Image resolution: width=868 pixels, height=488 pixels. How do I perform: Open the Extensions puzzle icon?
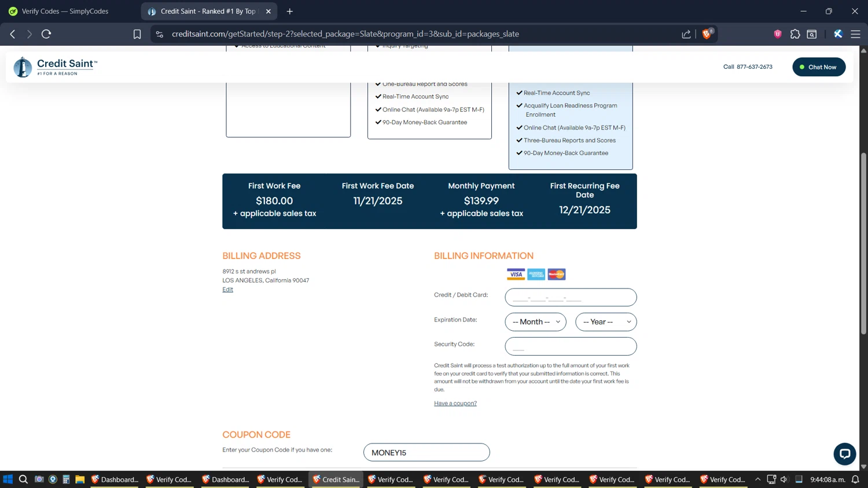coord(795,34)
